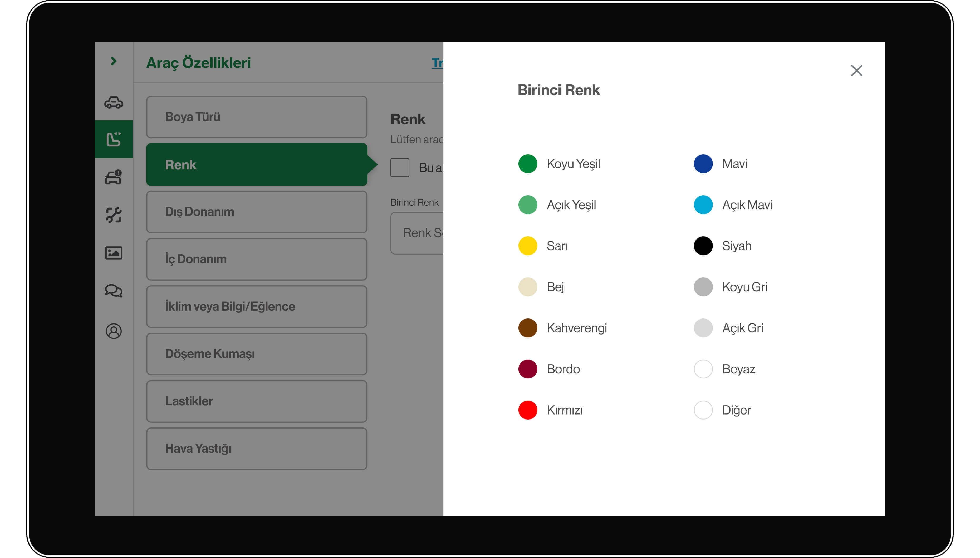Viewport: 980px width, 558px height.
Task: Choose the Siyah color option
Action: tap(703, 246)
